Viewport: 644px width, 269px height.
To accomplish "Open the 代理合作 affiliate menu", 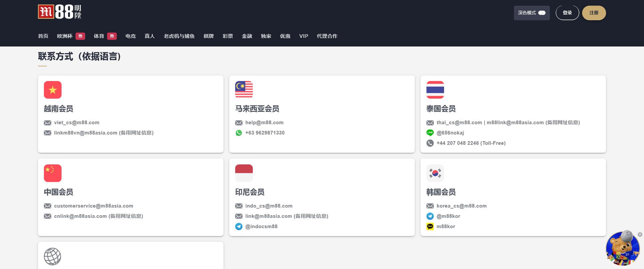I will click(x=327, y=36).
